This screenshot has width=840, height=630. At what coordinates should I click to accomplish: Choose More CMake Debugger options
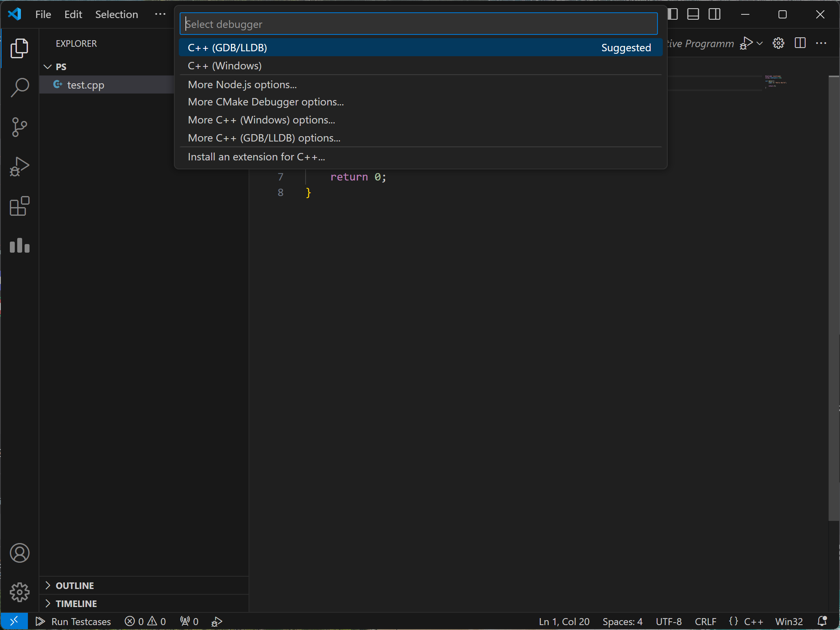tap(420, 102)
